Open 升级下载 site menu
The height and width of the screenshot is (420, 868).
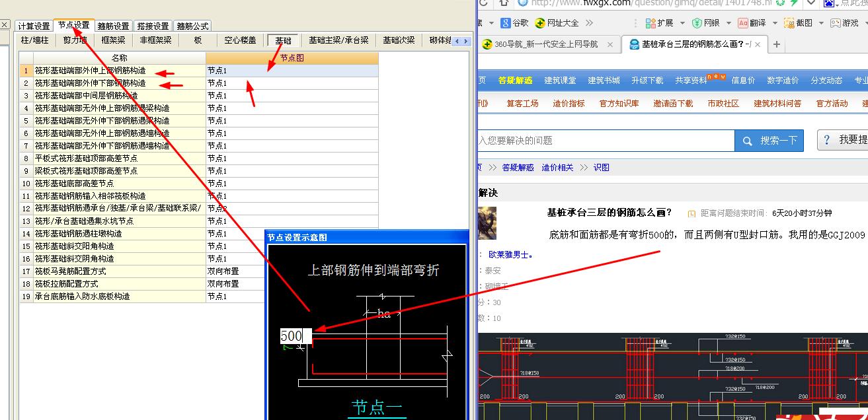[x=647, y=81]
